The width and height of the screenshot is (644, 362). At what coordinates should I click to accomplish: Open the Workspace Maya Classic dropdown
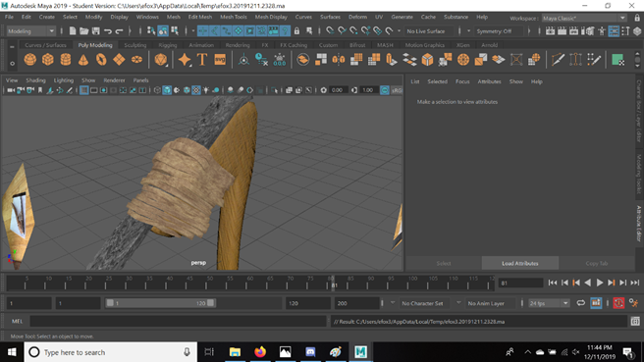(583, 18)
